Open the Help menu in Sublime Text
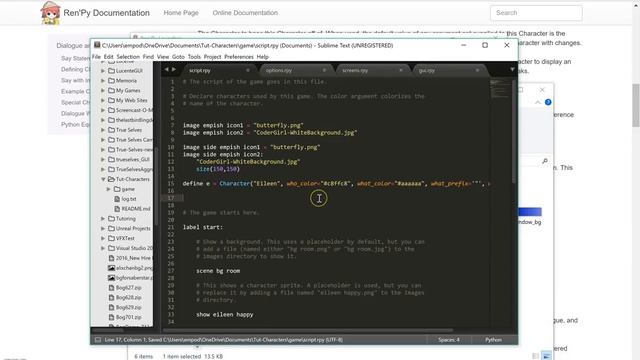 (x=262, y=57)
